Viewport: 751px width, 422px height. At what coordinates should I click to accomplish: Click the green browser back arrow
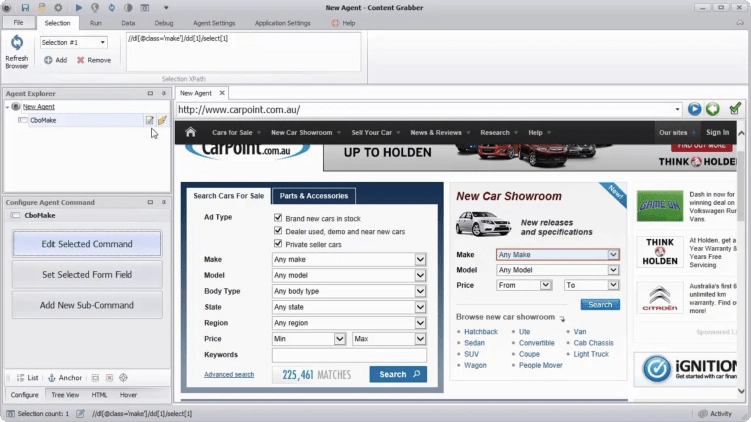(x=712, y=109)
